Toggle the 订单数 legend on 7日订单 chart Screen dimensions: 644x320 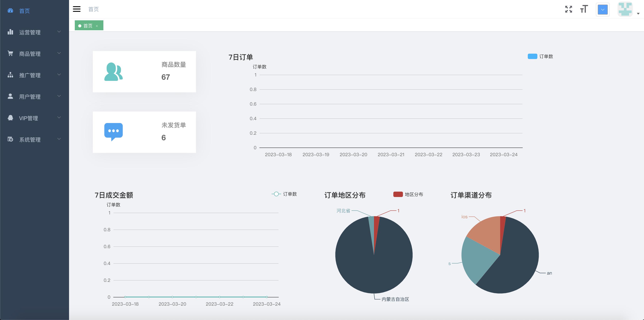[540, 57]
